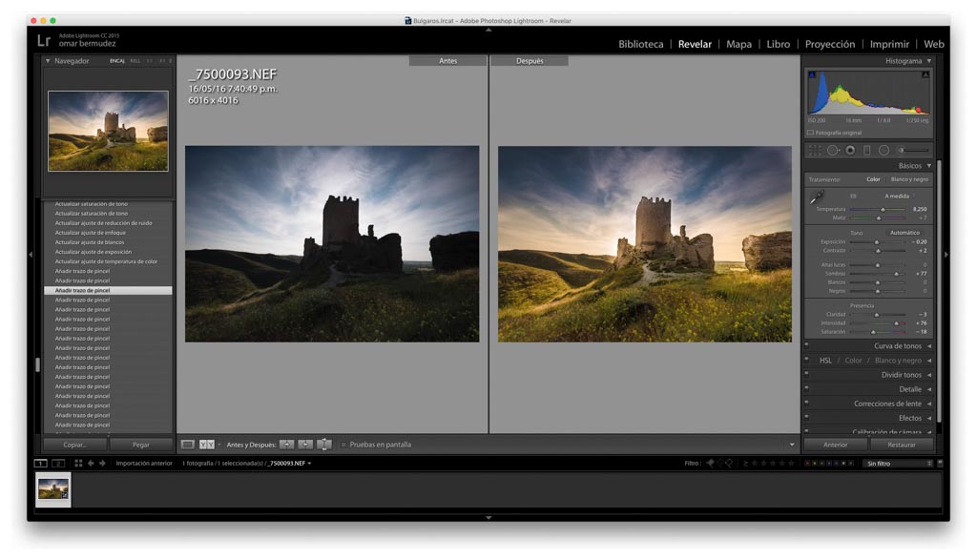This screenshot has height=560, width=977.
Task: Select the crop overlay grid tool
Action: click(x=814, y=150)
